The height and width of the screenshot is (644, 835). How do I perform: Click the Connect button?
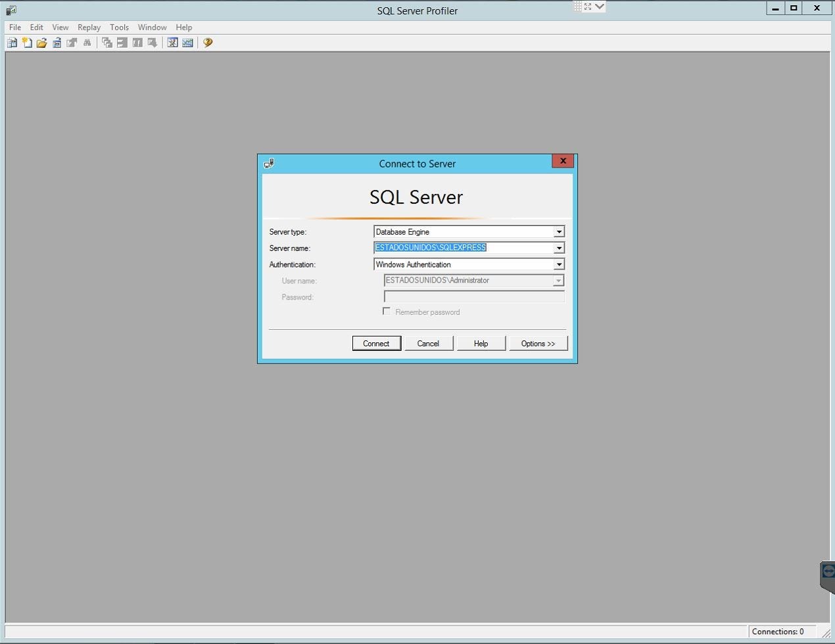point(377,343)
